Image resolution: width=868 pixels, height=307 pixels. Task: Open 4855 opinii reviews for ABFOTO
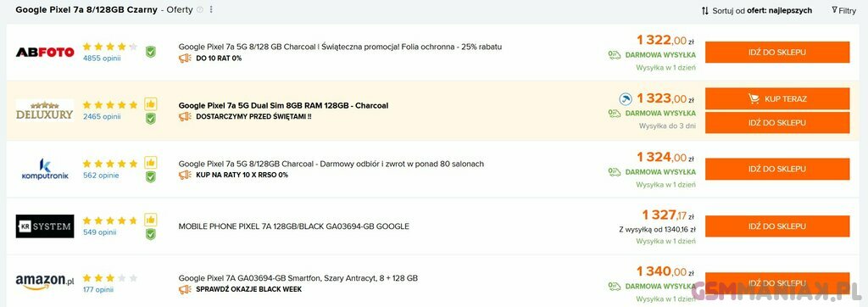tap(102, 59)
